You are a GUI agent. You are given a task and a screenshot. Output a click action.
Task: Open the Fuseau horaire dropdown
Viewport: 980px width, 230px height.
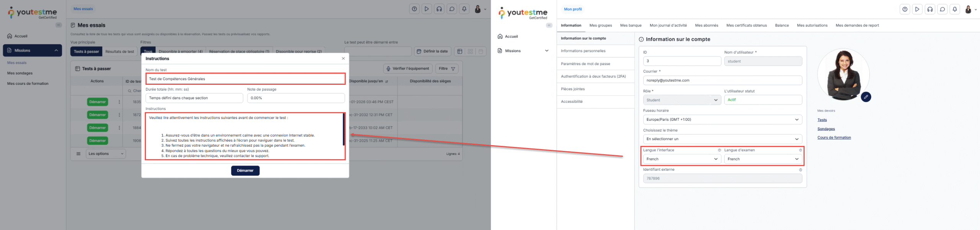722,120
